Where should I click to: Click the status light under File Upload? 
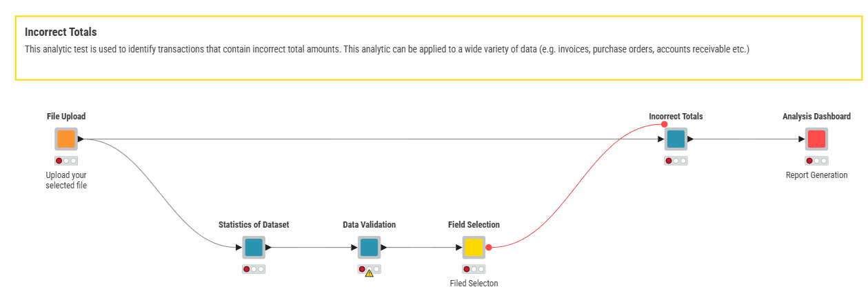click(66, 161)
